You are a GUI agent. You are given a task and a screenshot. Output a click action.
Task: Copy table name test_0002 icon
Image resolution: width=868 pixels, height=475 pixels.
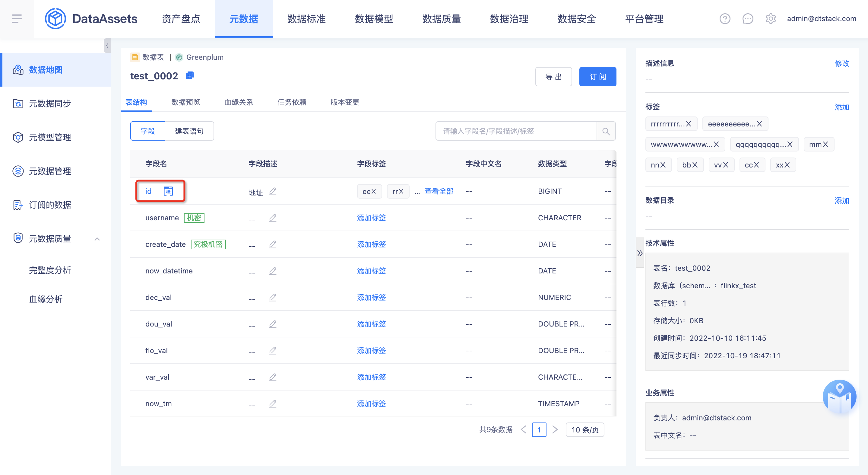click(x=190, y=75)
